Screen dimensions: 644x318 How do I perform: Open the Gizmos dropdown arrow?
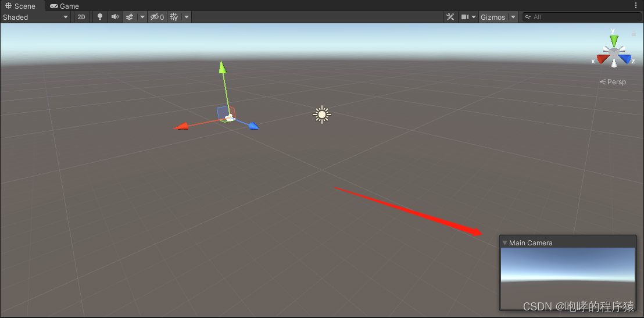click(513, 17)
